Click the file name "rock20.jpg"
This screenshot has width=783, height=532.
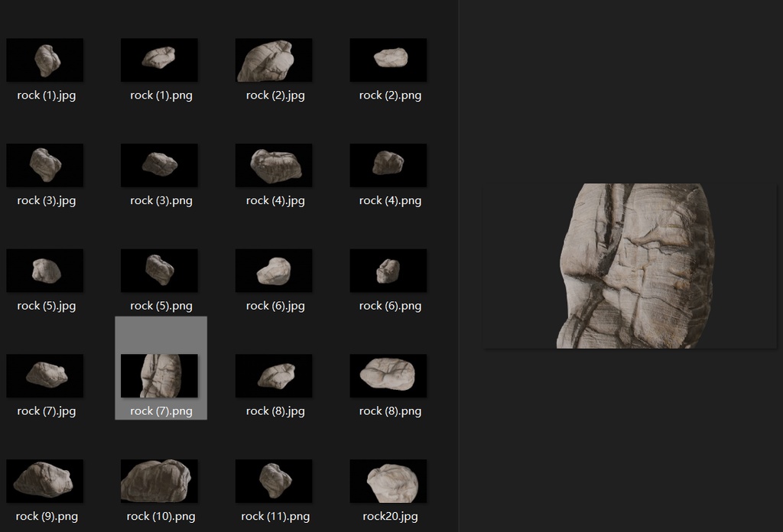tap(391, 517)
